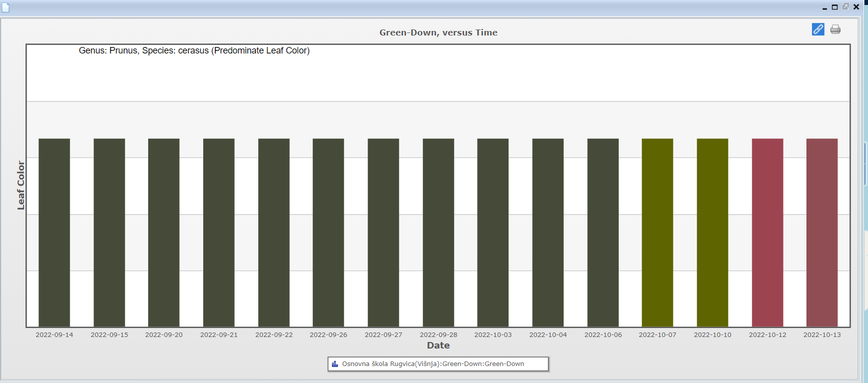This screenshot has height=383, width=868.
Task: Click the 'Green-Down, versus Time' chart title
Action: [x=438, y=32]
